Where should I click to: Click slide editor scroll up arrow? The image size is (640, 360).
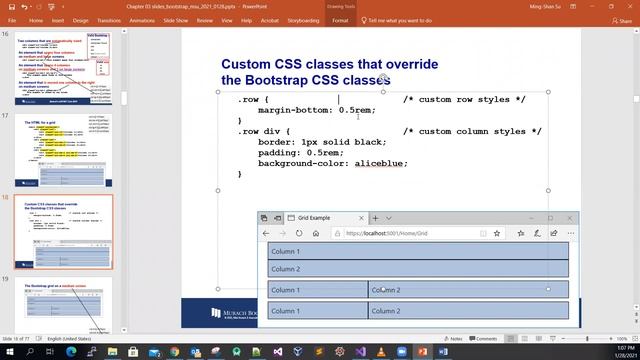(x=636, y=31)
